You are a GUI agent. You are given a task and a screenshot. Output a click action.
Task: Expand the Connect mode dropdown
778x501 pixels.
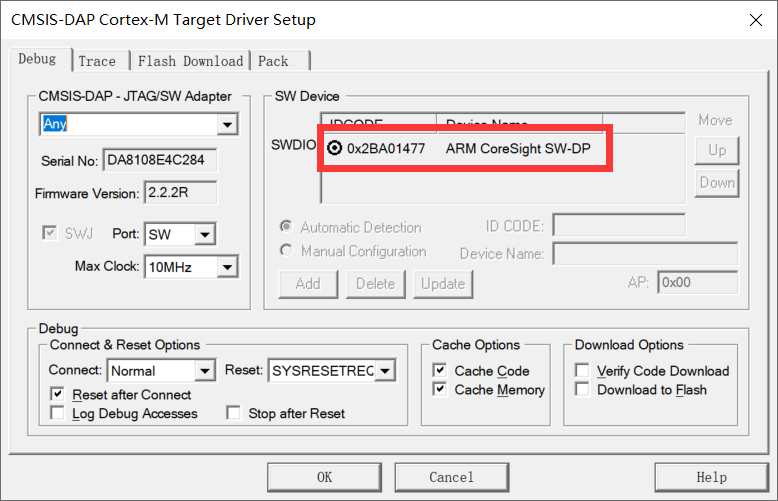click(205, 371)
